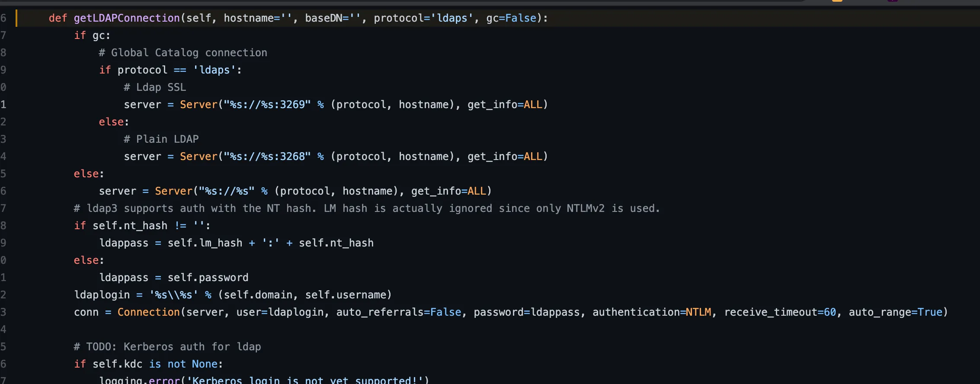Click the 'TODO: Kerberos auth for ldap' comment

(167, 347)
